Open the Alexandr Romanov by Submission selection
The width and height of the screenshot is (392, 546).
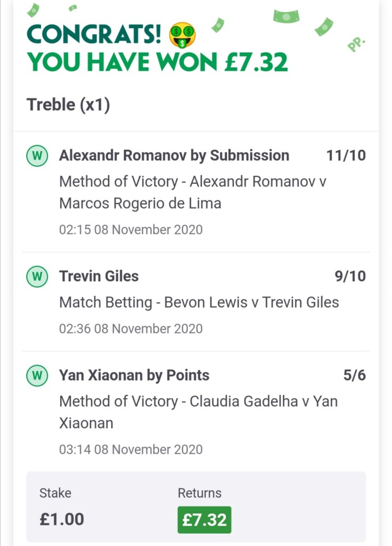point(174,156)
